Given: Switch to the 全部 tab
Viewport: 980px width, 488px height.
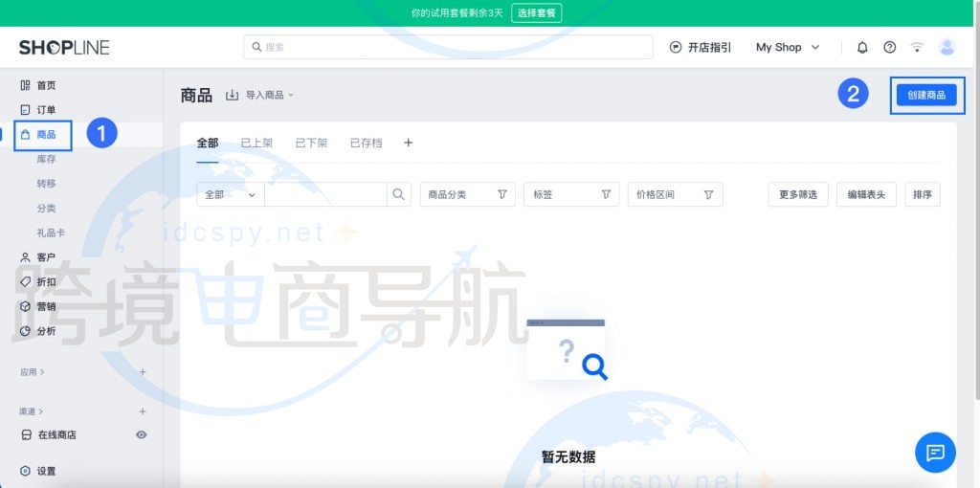Looking at the screenshot, I should (208, 144).
